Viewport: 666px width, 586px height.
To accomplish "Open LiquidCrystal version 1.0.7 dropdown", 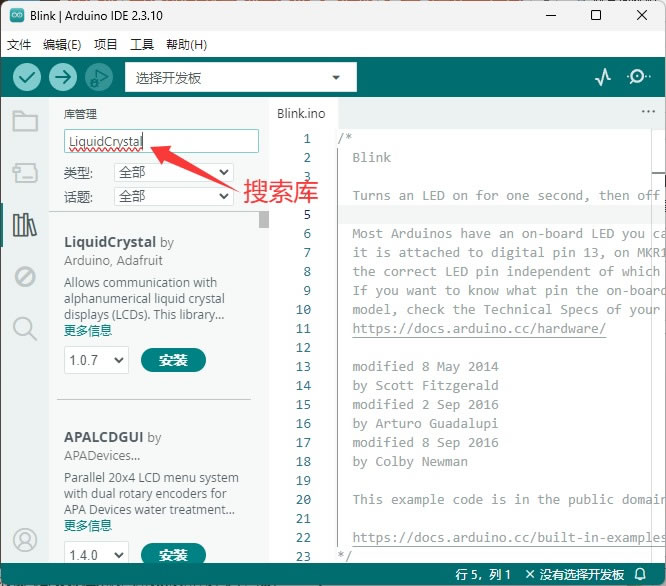I will pyautogui.click(x=96, y=360).
